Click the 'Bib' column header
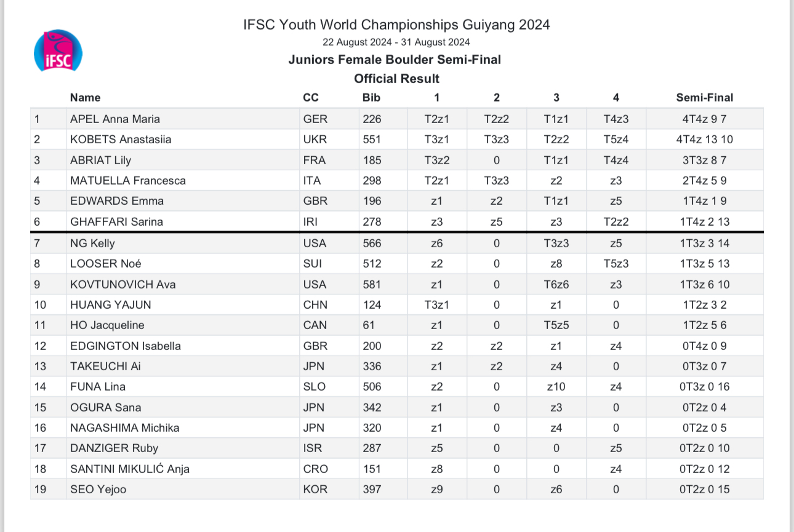This screenshot has width=794, height=532. [371, 97]
